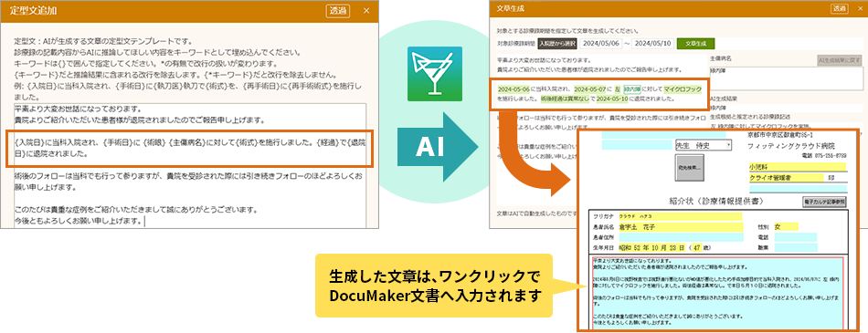
Task: Open the 先生 侍史 honorific dropdown
Action: [x=703, y=145]
